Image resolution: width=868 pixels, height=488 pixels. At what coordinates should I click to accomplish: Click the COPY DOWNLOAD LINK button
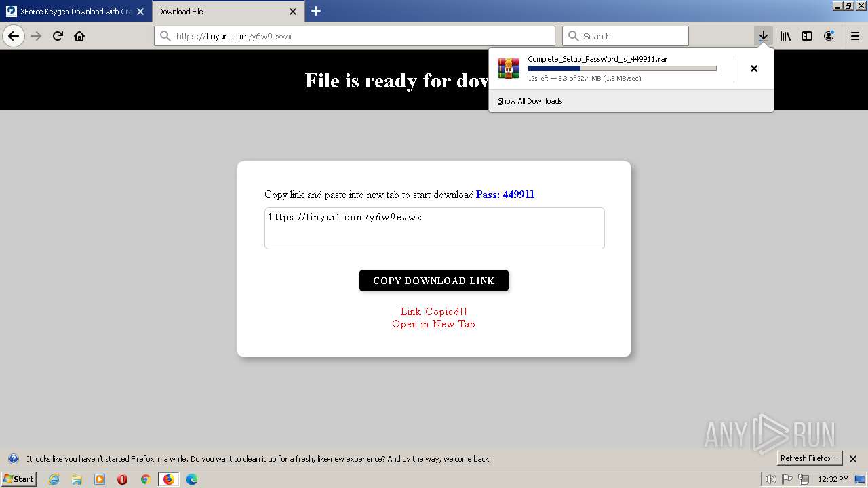coord(434,281)
